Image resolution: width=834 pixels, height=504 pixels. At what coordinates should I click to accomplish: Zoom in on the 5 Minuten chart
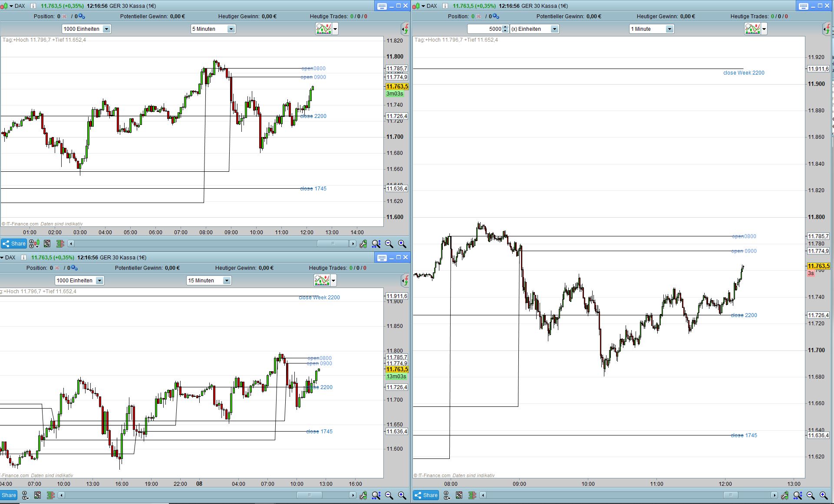click(402, 244)
